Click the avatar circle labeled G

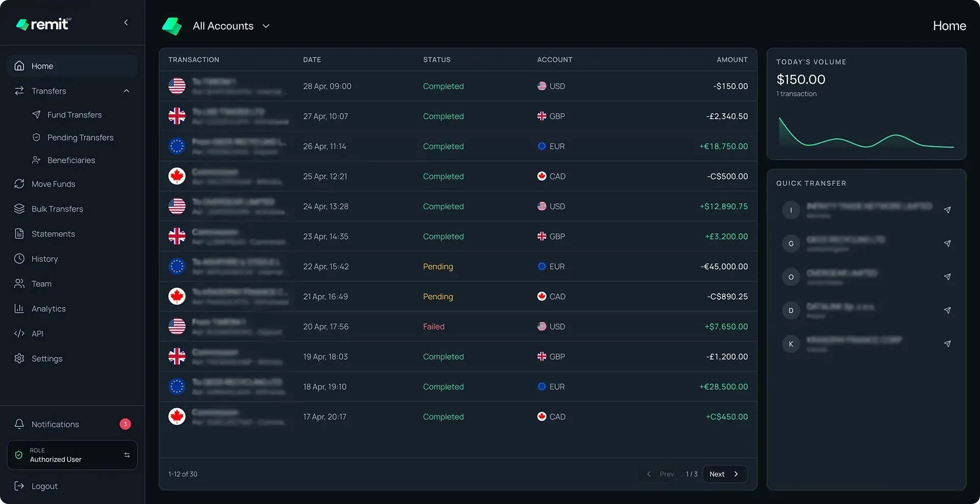coord(791,243)
